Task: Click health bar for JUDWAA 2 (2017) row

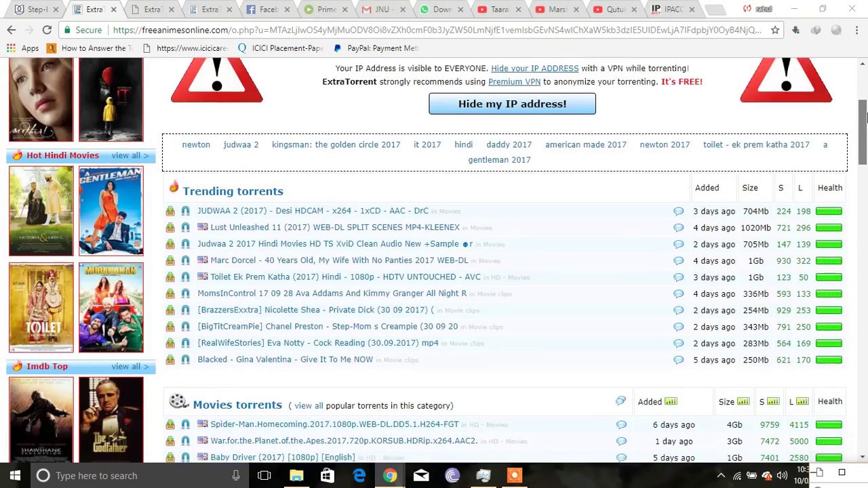Action: coord(829,211)
